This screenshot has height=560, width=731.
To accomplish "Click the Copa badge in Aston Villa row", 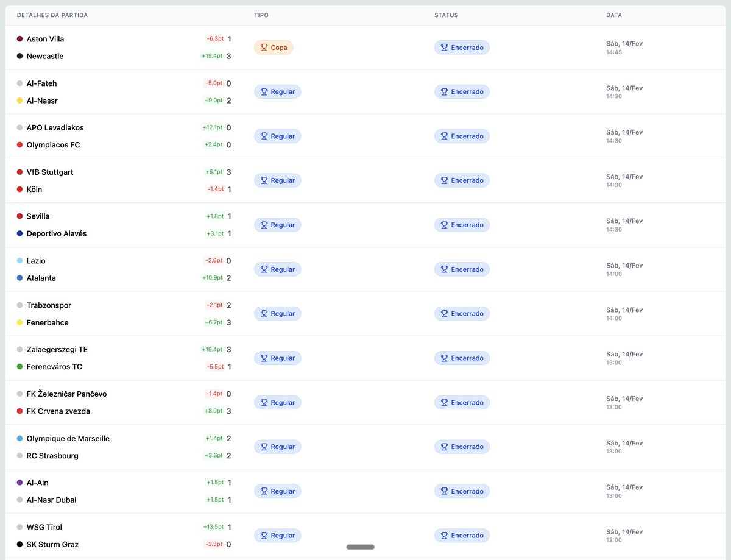I will click(x=274, y=48).
